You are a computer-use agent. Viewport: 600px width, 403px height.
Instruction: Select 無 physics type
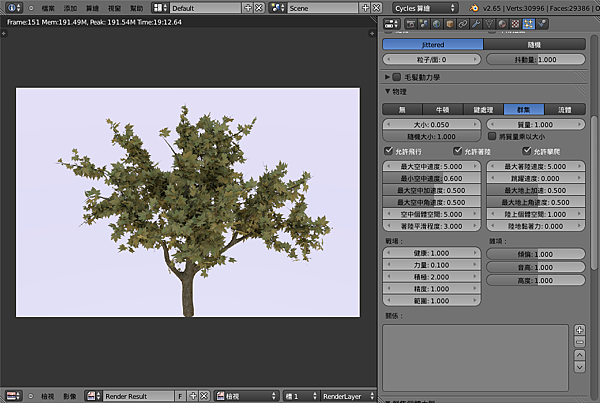pos(403,109)
